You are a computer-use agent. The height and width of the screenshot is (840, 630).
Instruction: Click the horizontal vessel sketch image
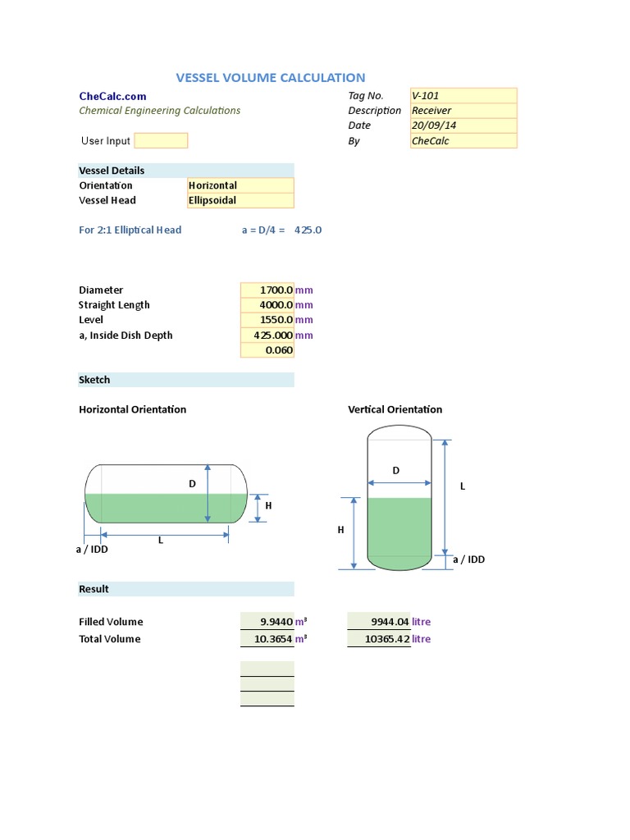(x=166, y=494)
